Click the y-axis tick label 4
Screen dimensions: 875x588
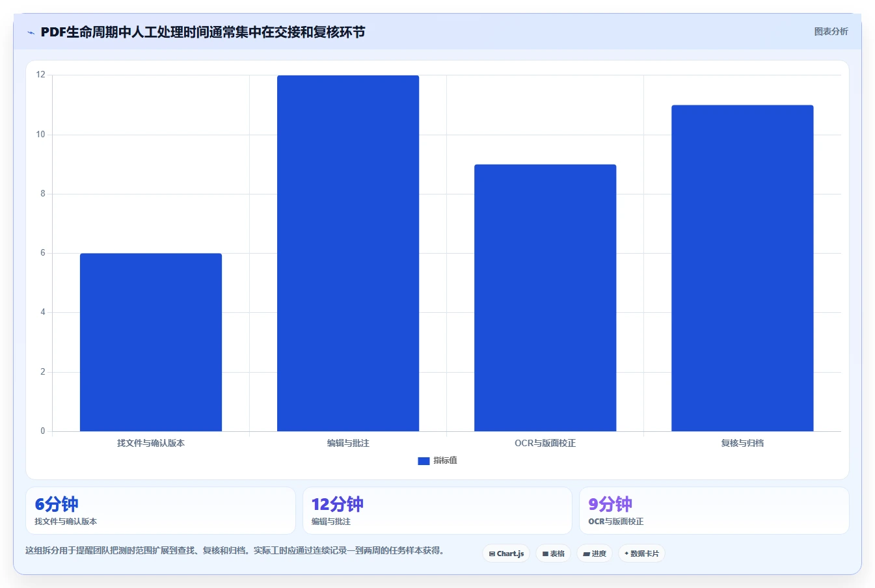point(43,312)
